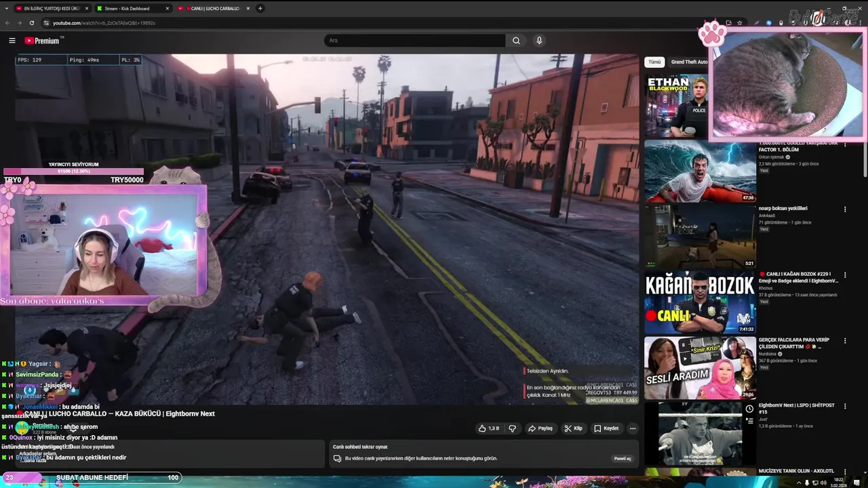
Task: Focus the browser address bar URL
Action: coord(104,23)
